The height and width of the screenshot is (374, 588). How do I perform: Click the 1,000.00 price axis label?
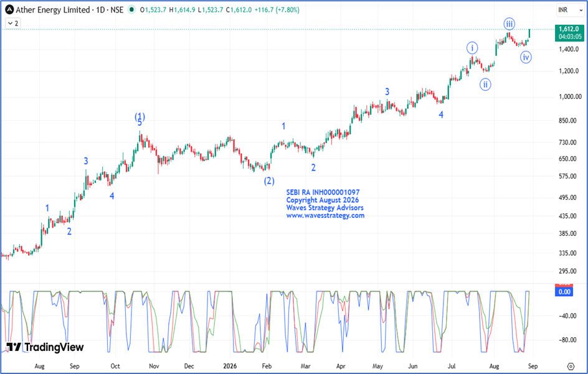coord(570,96)
